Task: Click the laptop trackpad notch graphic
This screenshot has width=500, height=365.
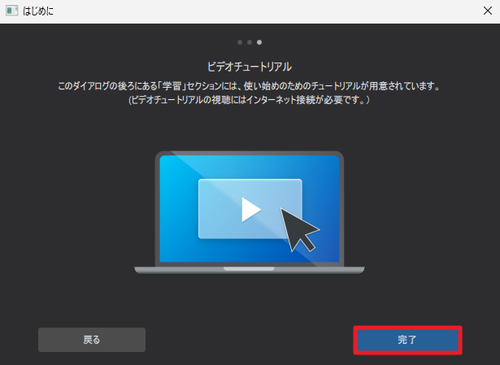Action: pyautogui.click(x=249, y=268)
